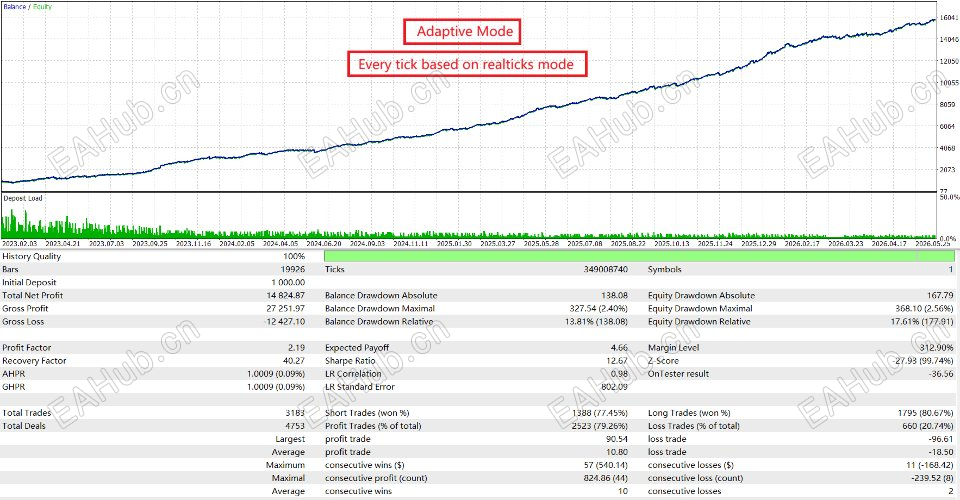960x500 pixels.
Task: Click the Recovery Factor value 40.27
Action: (x=294, y=361)
